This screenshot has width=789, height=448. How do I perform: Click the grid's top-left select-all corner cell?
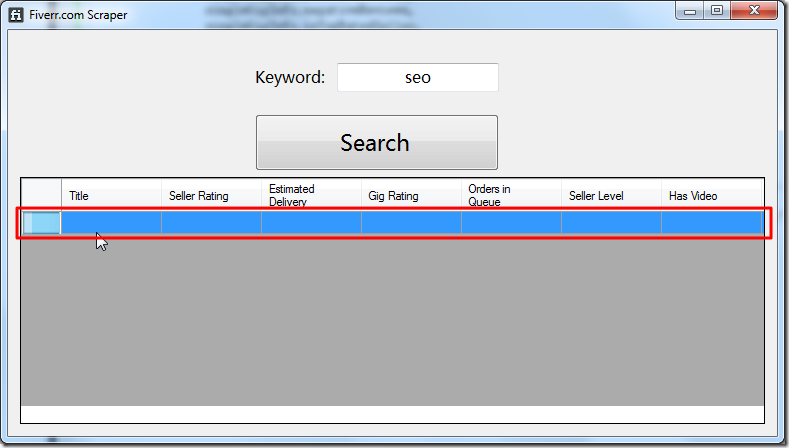pos(42,195)
